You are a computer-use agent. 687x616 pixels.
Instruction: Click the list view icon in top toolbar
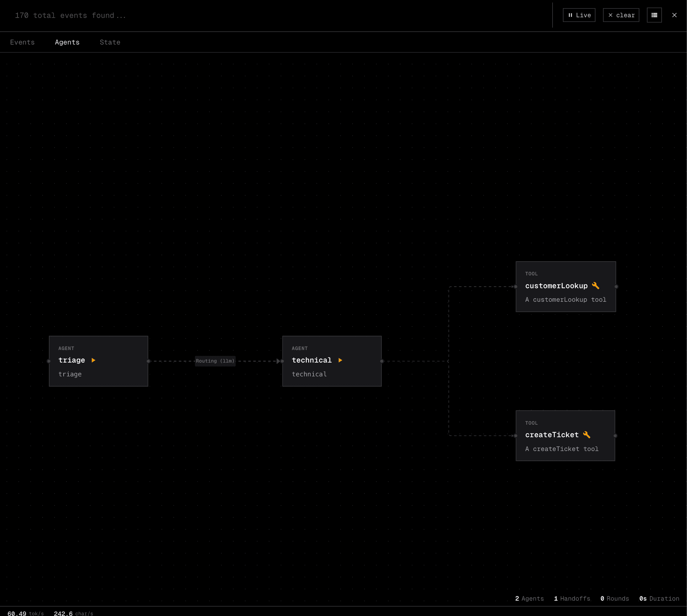(654, 15)
